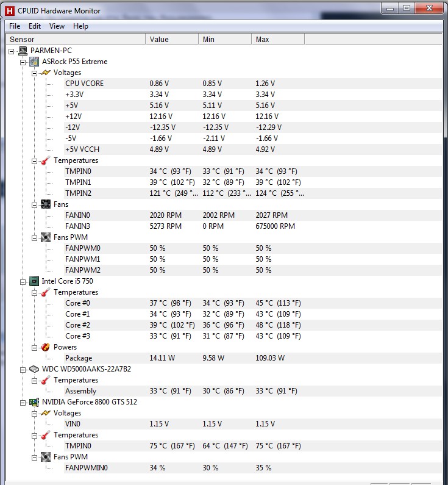This screenshot has width=448, height=485.
Task: Click the motherboard Voltages lightning icon
Action: pos(46,73)
